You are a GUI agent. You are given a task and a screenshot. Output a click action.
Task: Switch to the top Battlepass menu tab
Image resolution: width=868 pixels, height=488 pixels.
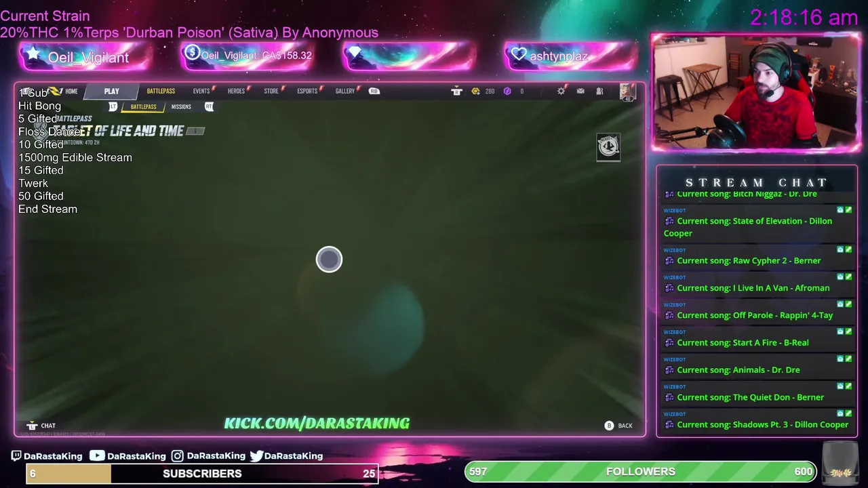[161, 91]
